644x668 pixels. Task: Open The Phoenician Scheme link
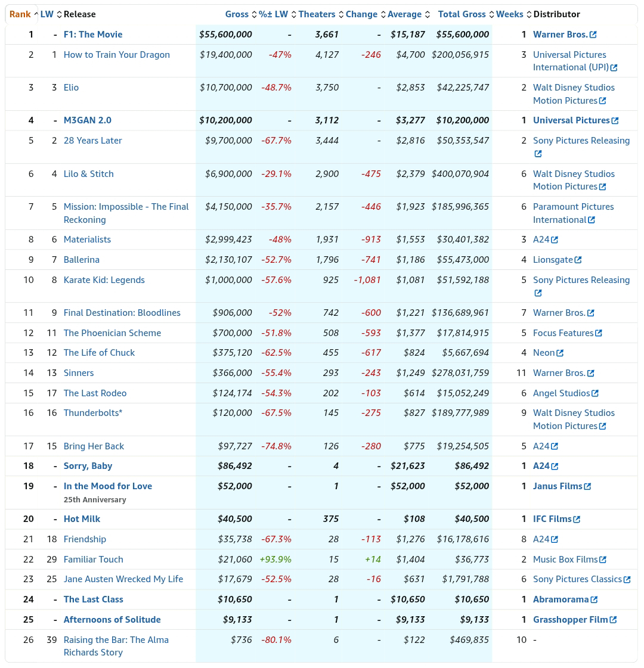pos(112,333)
